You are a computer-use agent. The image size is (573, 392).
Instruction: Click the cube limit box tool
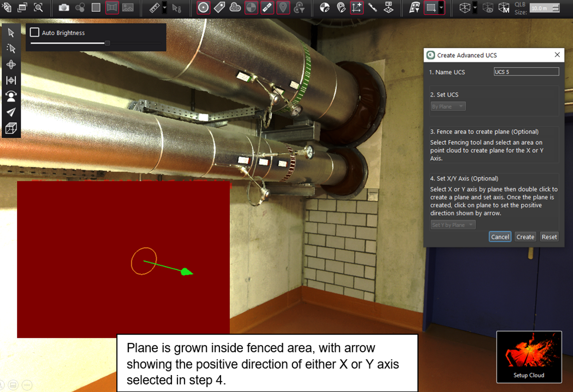11,128
